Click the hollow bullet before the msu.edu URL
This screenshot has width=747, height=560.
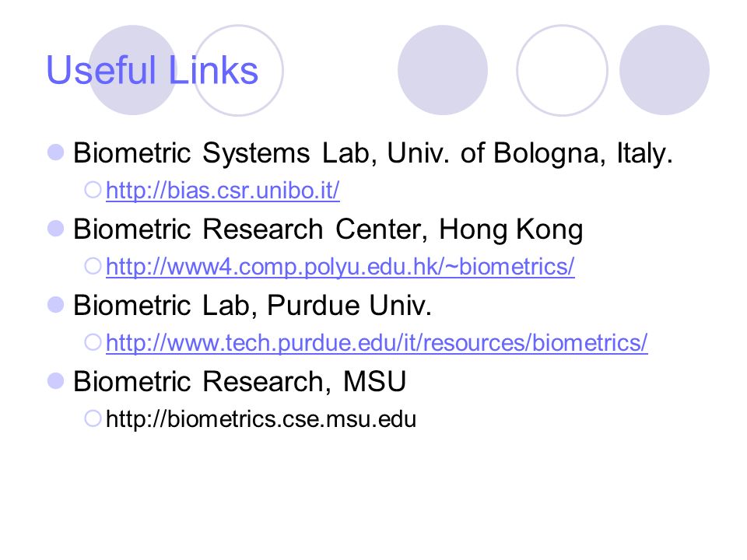tap(93, 418)
